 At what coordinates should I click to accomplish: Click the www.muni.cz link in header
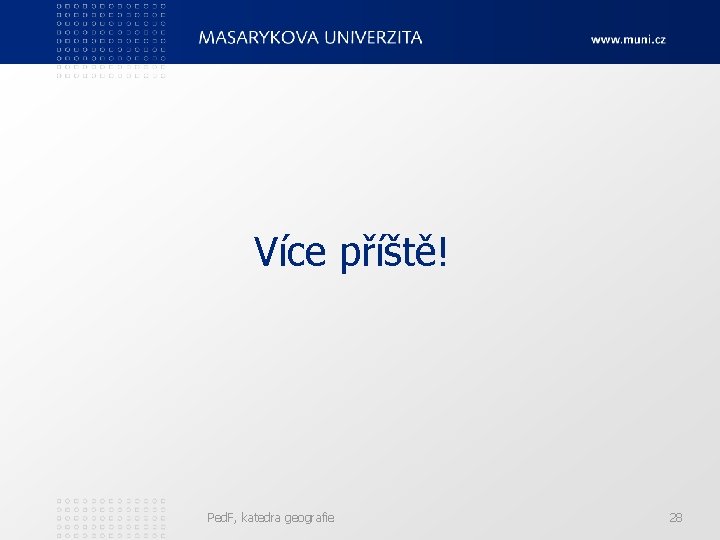click(628, 39)
